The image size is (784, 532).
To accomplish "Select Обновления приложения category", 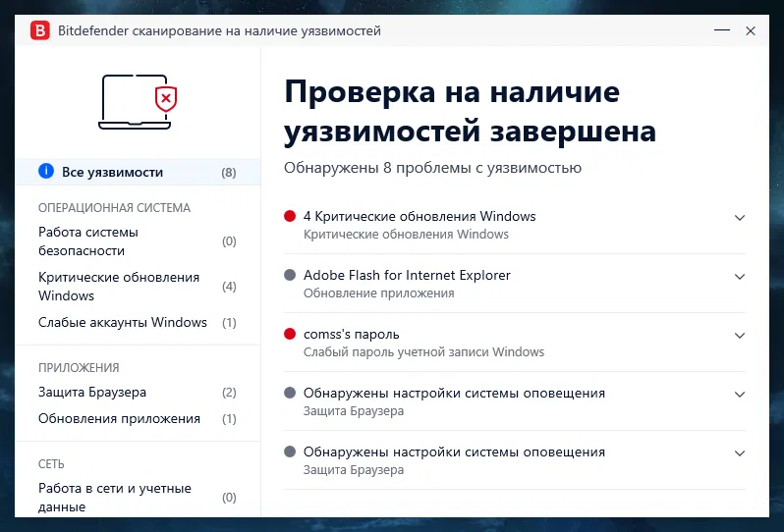I will point(138,418).
